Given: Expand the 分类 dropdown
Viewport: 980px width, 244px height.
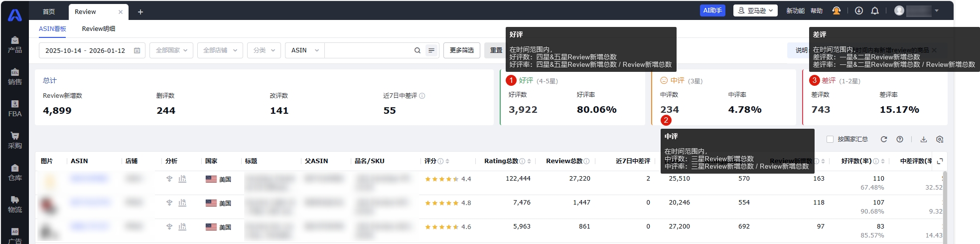Looking at the screenshot, I should (264, 50).
